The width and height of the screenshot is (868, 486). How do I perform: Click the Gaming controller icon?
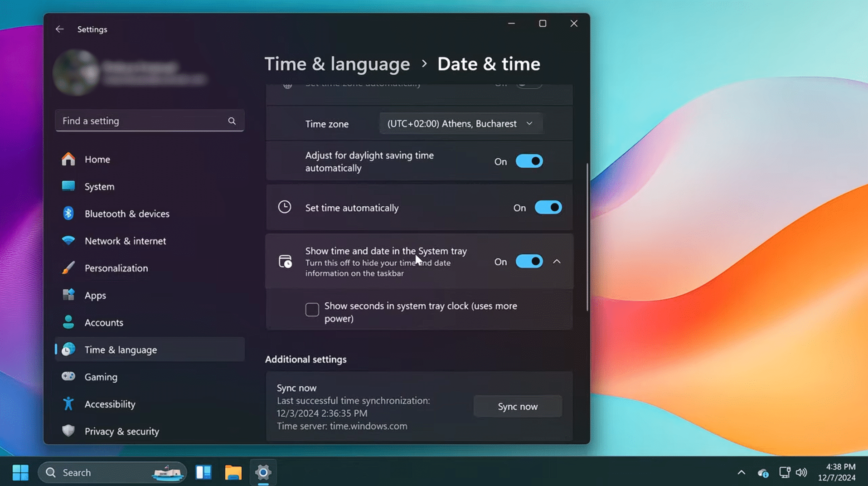click(68, 376)
